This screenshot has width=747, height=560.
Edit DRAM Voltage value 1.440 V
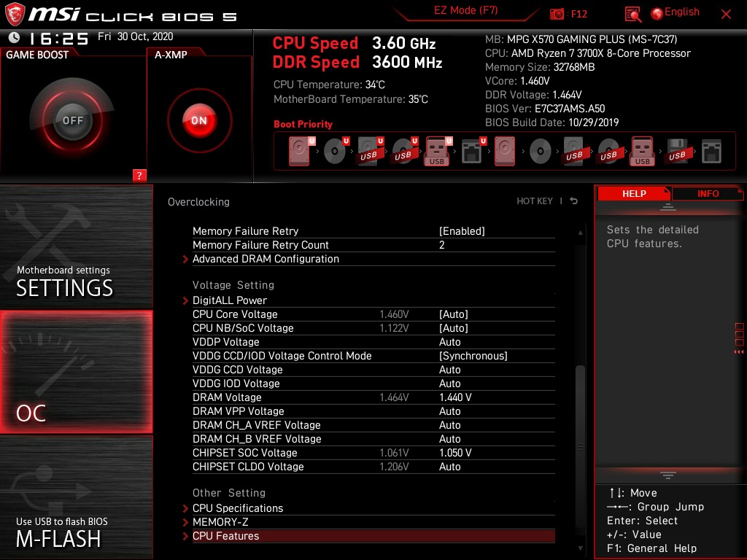455,397
